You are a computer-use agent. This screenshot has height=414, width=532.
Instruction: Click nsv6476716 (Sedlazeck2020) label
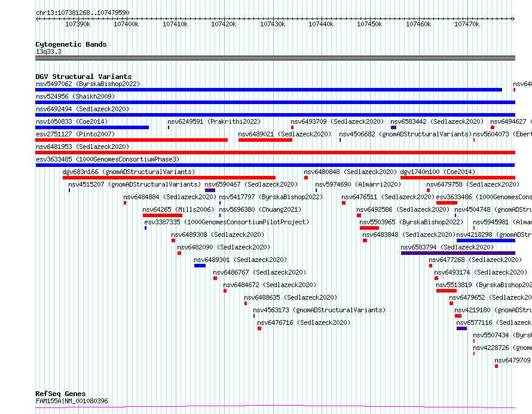click(304, 322)
